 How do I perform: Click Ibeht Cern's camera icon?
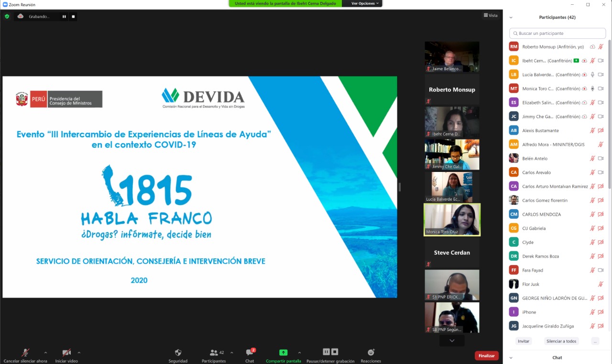601,61
